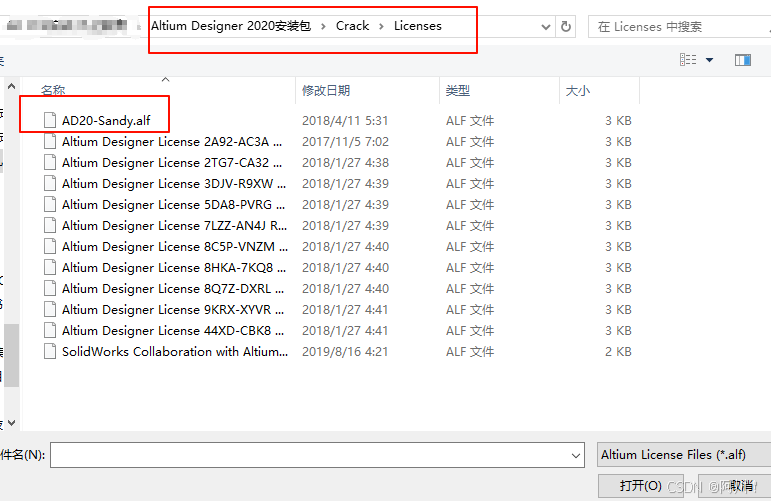Screen dimensions: 771x501
Task: Click file icon of License 9KRX-XYVR
Action: (50, 310)
